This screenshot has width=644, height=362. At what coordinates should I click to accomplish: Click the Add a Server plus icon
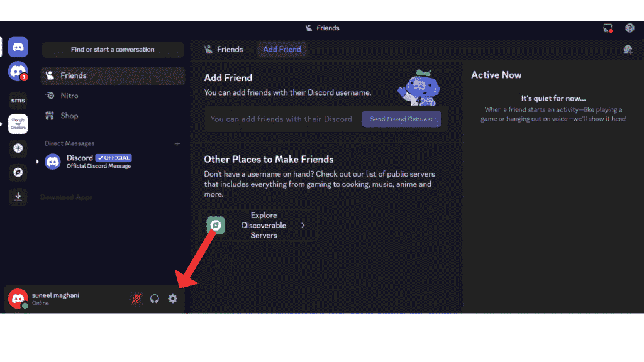coord(18,149)
